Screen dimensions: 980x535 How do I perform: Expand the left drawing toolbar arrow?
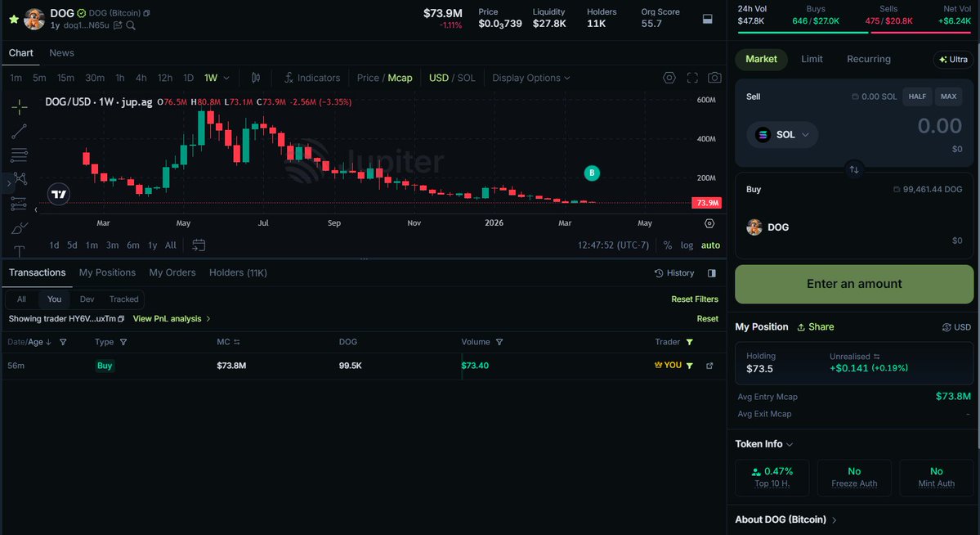[x=8, y=182]
